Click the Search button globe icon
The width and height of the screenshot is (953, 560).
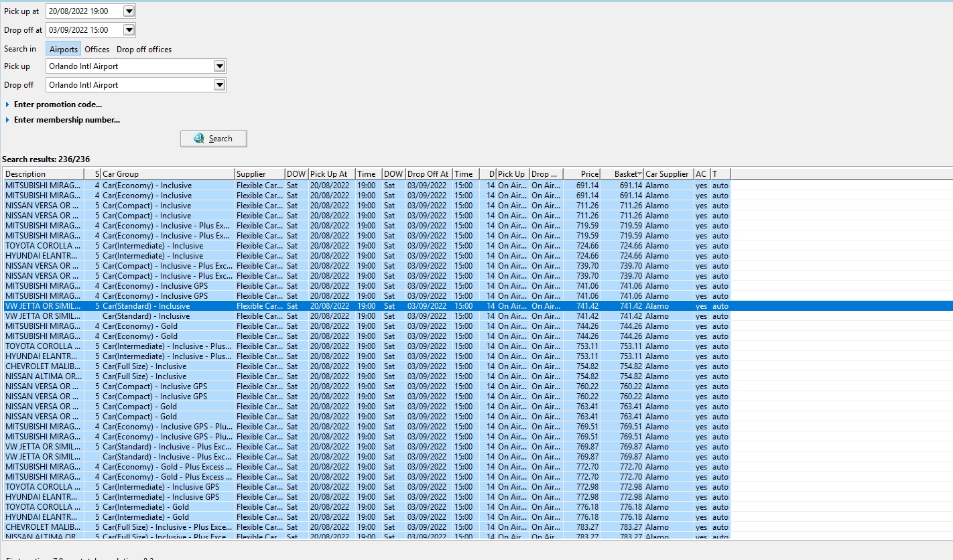tap(199, 139)
